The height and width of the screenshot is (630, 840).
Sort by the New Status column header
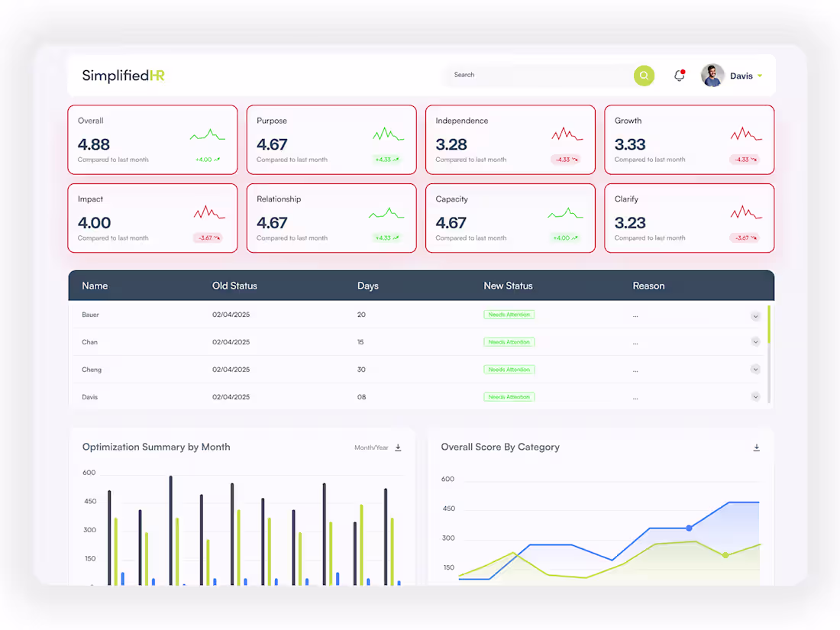point(509,286)
